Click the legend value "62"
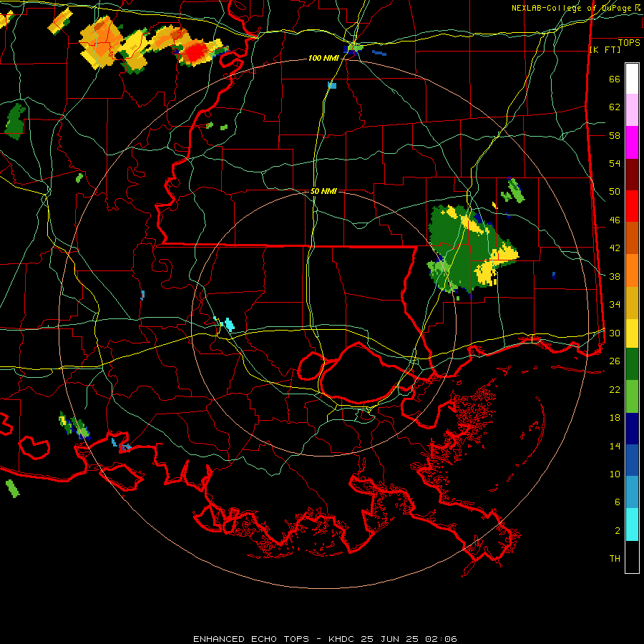The image size is (644, 644). click(615, 107)
